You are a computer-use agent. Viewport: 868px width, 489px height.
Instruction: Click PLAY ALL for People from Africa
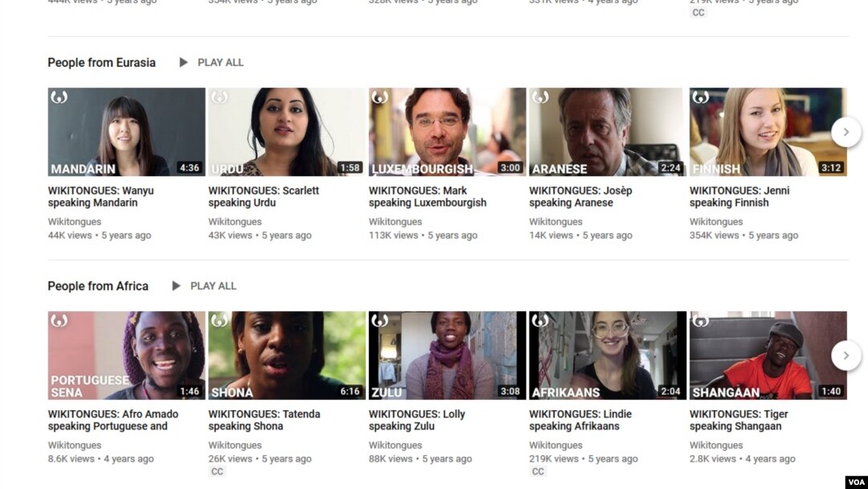point(213,286)
